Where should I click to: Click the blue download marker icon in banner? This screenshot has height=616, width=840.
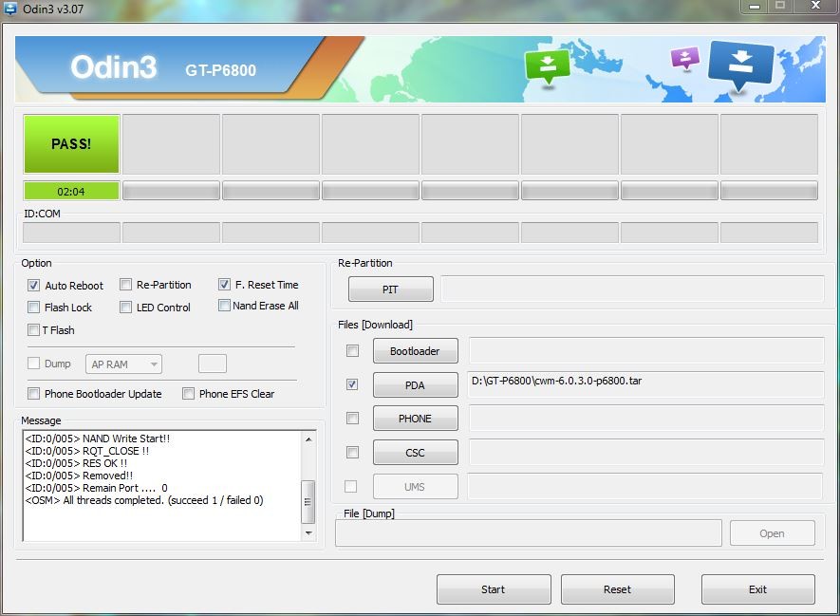(741, 65)
